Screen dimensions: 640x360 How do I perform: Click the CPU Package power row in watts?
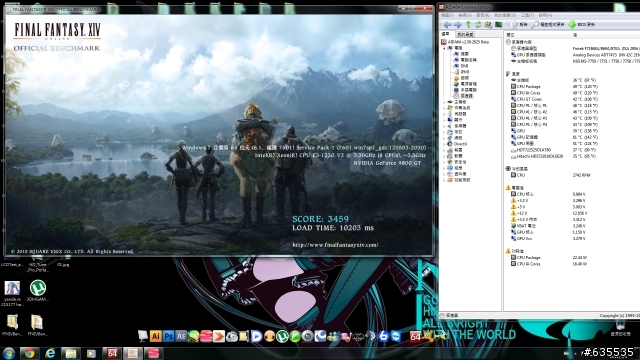(549, 258)
